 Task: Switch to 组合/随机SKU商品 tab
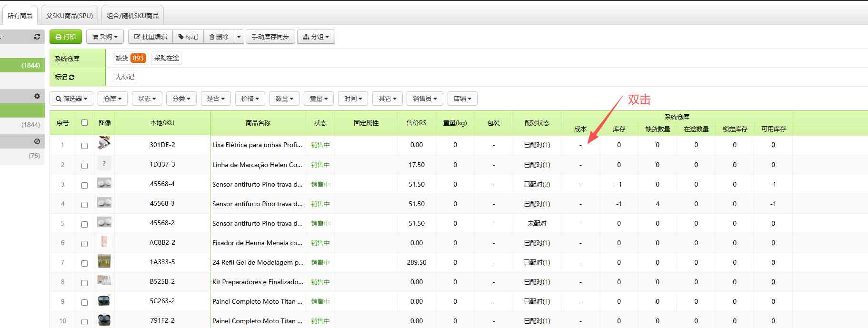click(x=133, y=16)
